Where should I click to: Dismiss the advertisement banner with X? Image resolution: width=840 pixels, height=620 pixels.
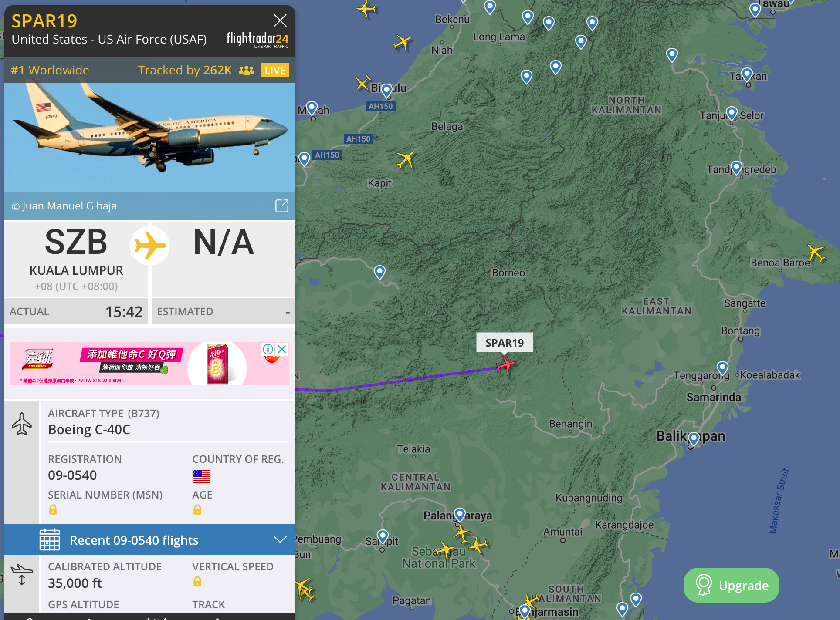(x=282, y=349)
